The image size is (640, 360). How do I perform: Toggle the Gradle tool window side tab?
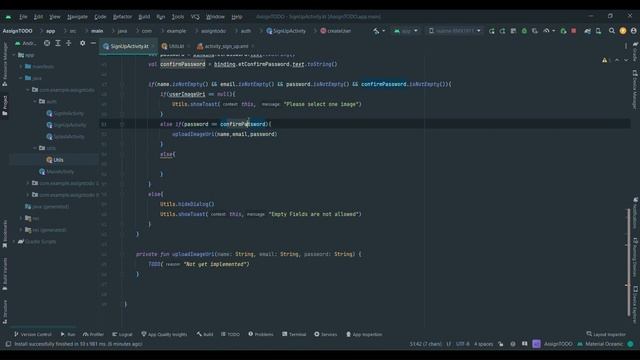635,51
